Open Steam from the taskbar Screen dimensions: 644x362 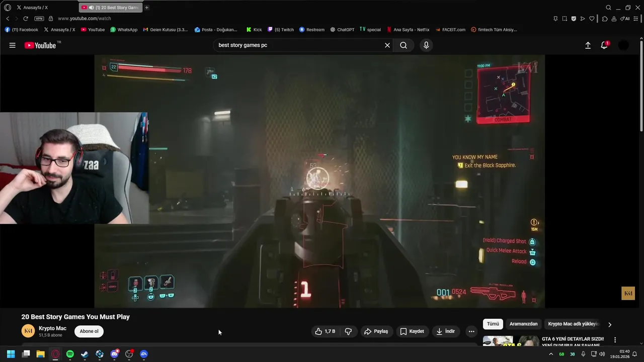coord(85,354)
